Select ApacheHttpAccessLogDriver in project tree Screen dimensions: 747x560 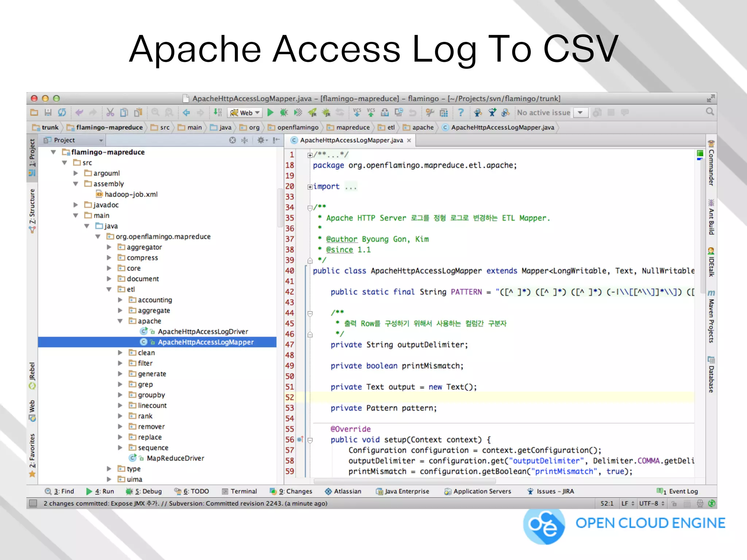coord(202,332)
